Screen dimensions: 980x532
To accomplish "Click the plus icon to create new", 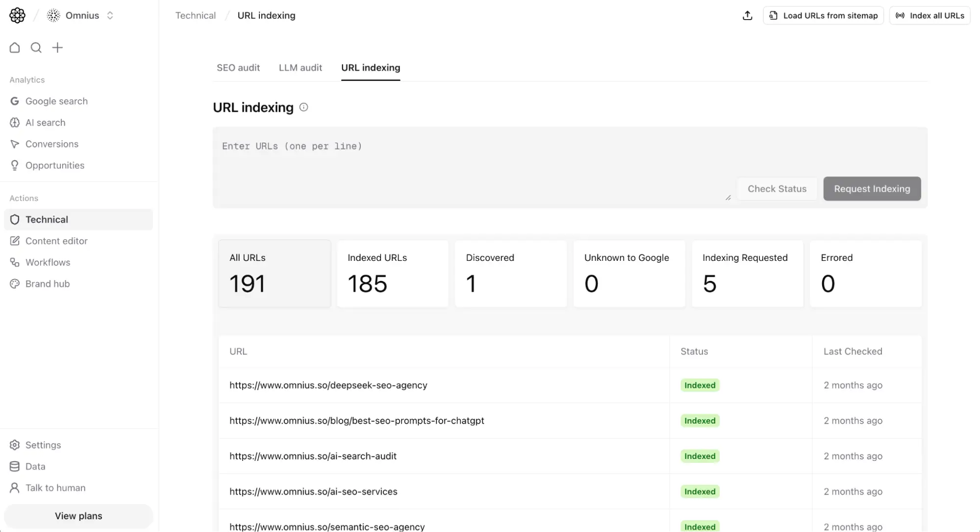I will click(x=57, y=48).
